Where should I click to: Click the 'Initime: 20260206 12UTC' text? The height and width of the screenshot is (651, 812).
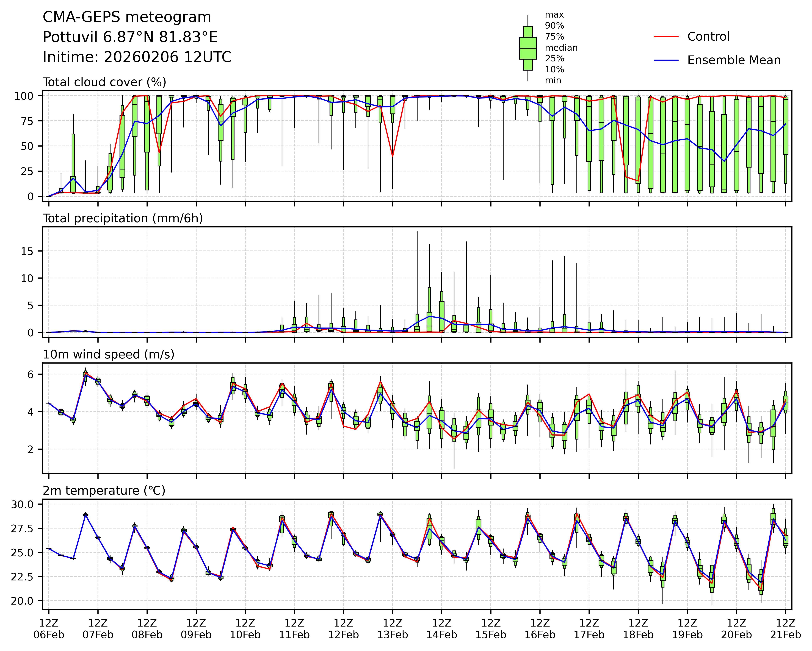coord(137,57)
